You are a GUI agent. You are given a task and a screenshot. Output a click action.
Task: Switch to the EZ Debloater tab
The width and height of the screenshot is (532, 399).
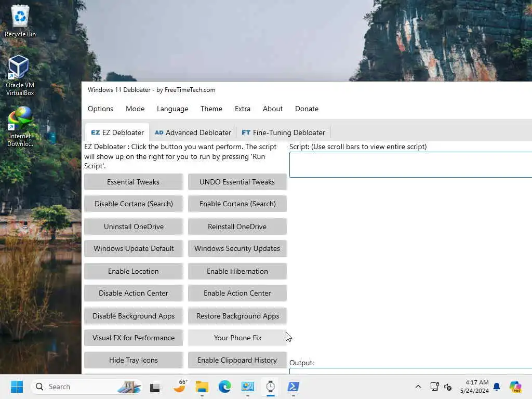click(x=117, y=132)
